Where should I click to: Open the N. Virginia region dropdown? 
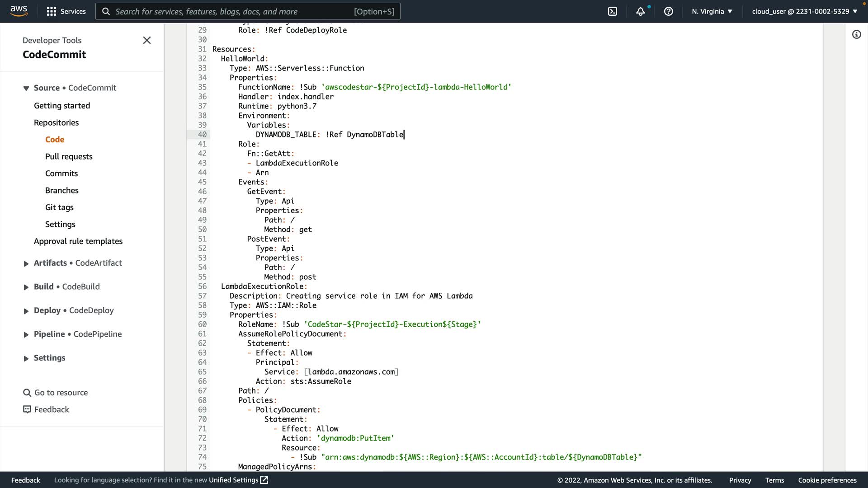[x=712, y=11]
